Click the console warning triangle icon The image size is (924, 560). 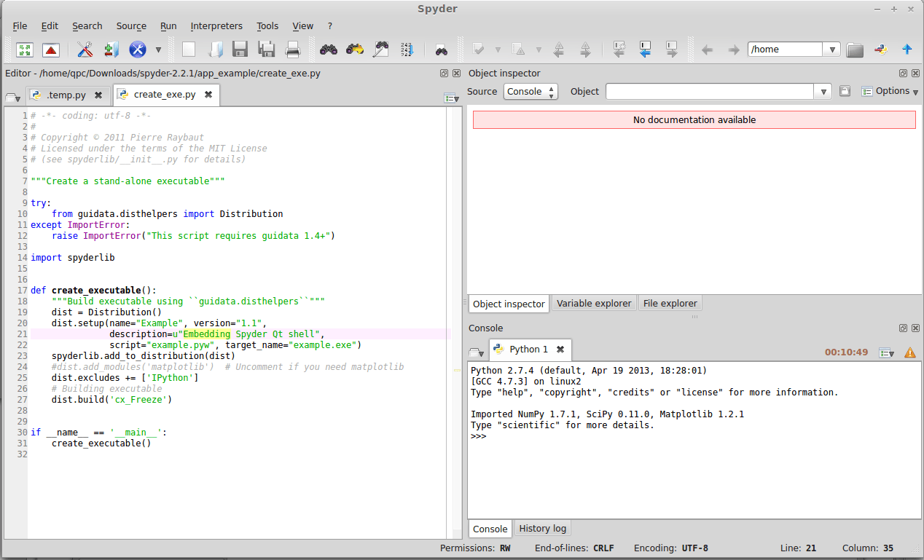click(x=910, y=352)
